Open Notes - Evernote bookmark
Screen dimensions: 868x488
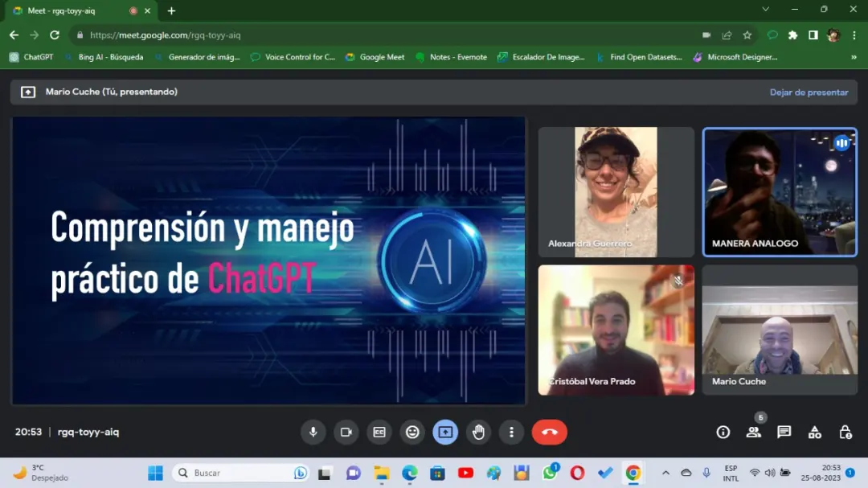[x=451, y=57]
